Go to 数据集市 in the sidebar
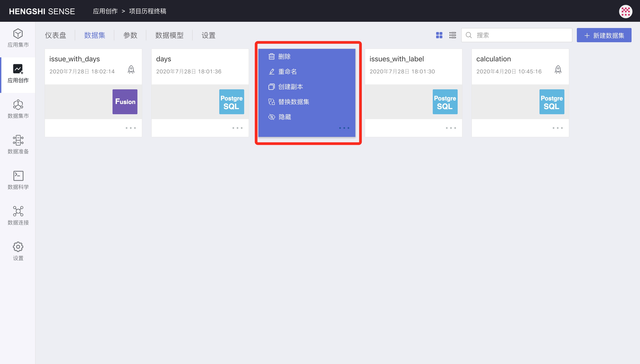Image resolution: width=640 pixels, height=364 pixels. click(x=18, y=109)
